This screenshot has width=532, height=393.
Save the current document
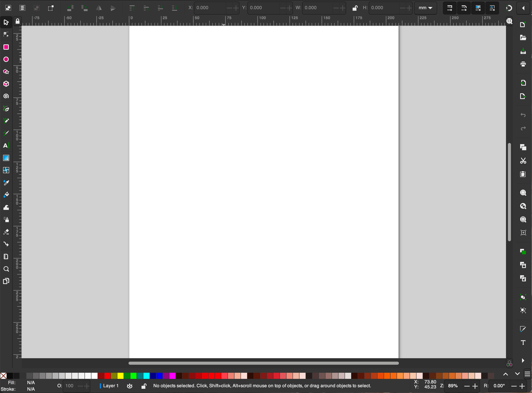(x=523, y=51)
